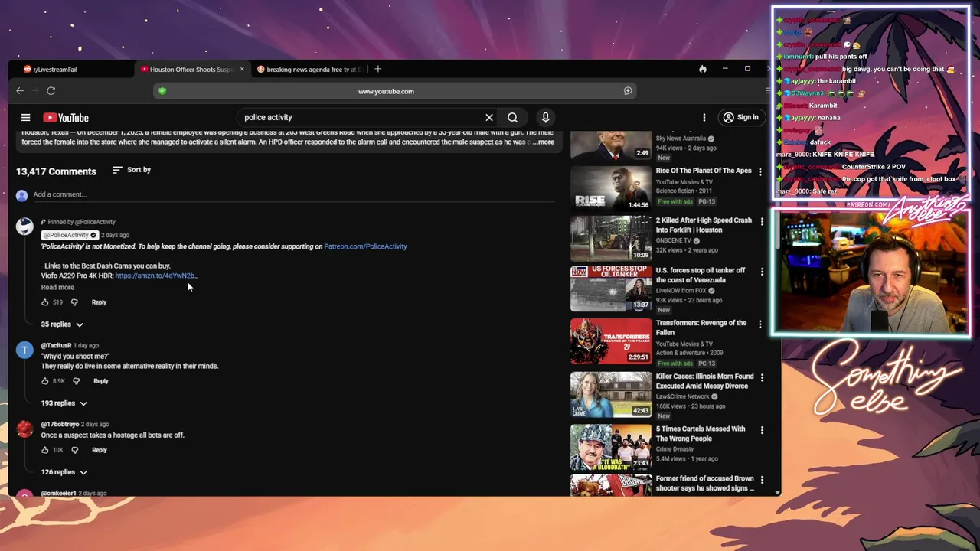Reply to pinned PoliceActivity comment
Viewport: 980px width, 551px height.
pyautogui.click(x=99, y=302)
